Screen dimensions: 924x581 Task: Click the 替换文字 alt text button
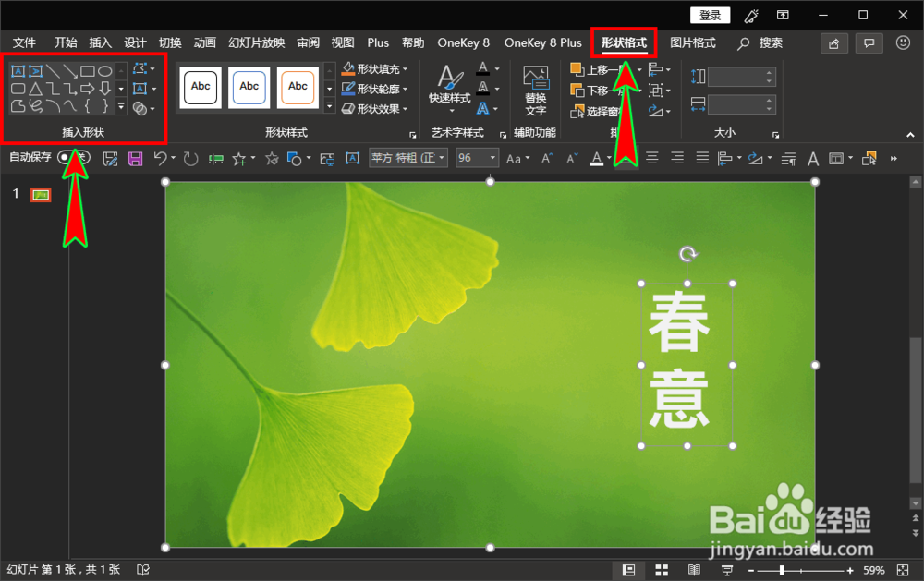click(536, 91)
